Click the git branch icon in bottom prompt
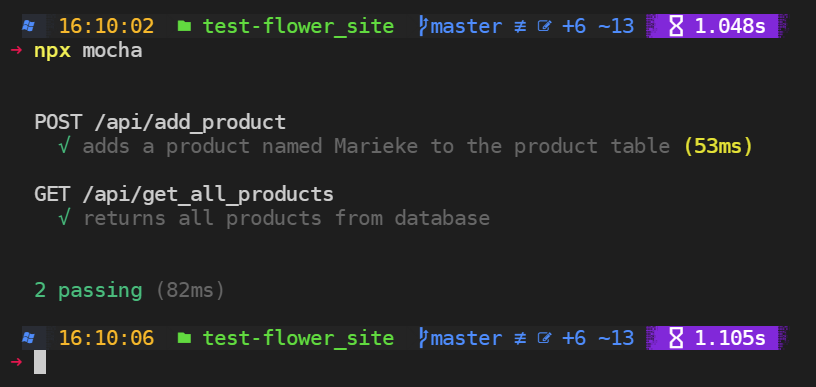Image resolution: width=816 pixels, height=387 pixels. [x=424, y=338]
